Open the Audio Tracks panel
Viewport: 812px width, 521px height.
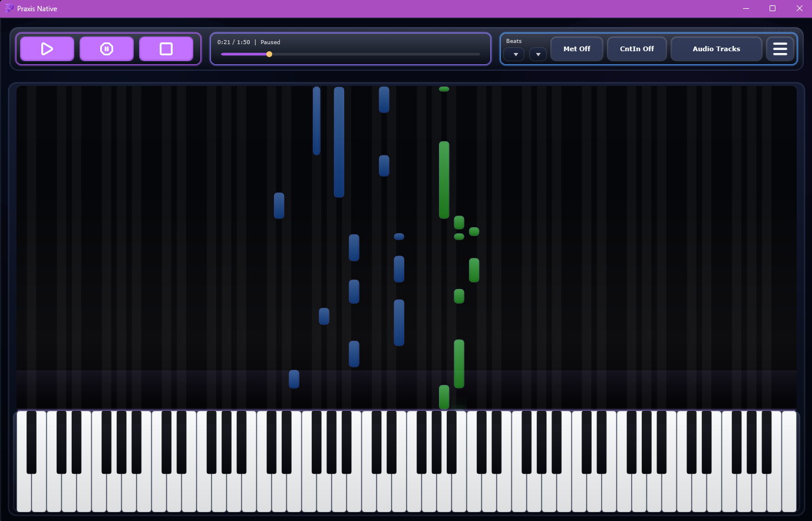(717, 49)
